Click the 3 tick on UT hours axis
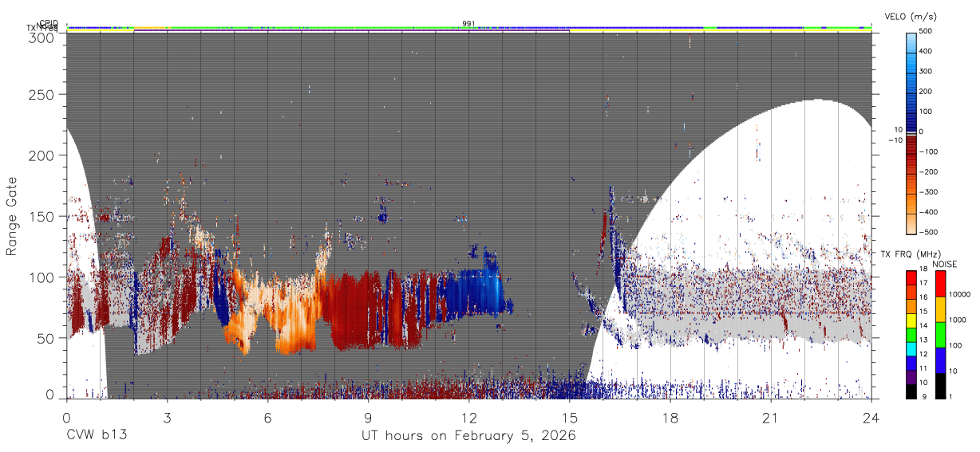 (167, 418)
